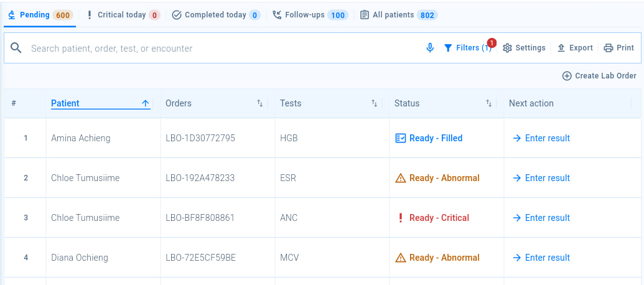
Task: Switch to the Pending tab
Action: tap(40, 15)
